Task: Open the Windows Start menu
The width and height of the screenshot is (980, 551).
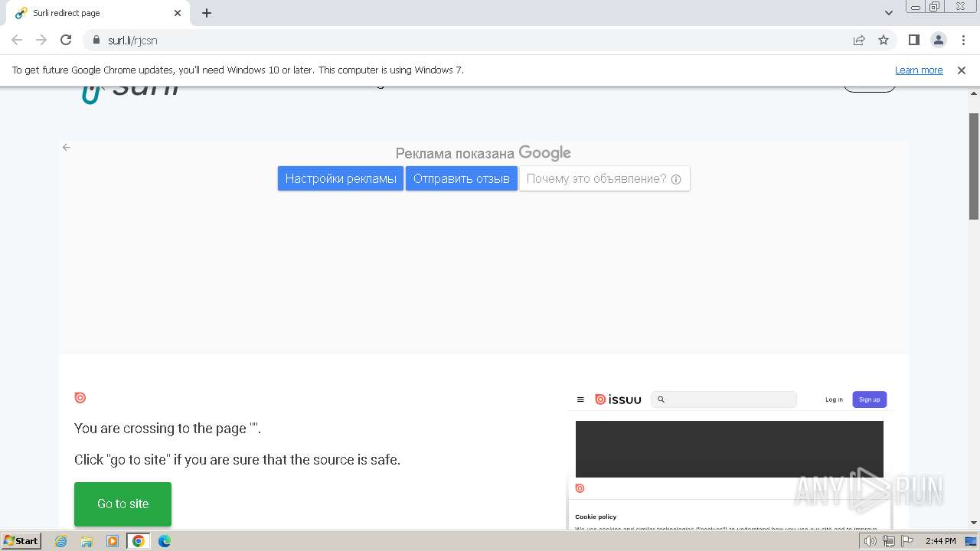Action: point(21,540)
